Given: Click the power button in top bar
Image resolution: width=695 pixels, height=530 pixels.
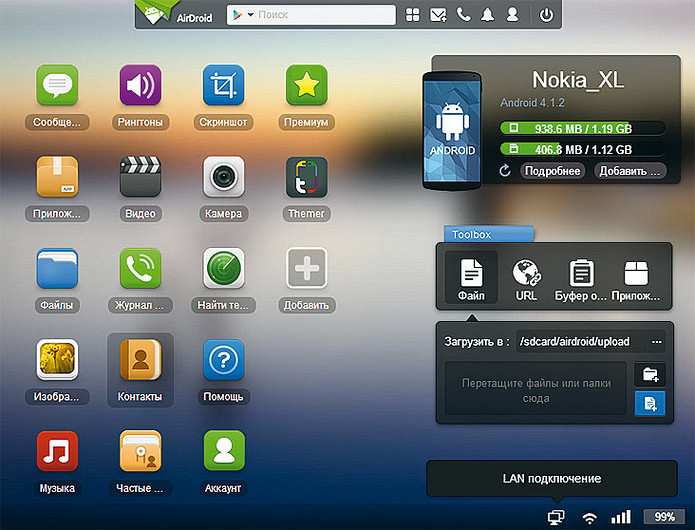Looking at the screenshot, I should [x=546, y=15].
